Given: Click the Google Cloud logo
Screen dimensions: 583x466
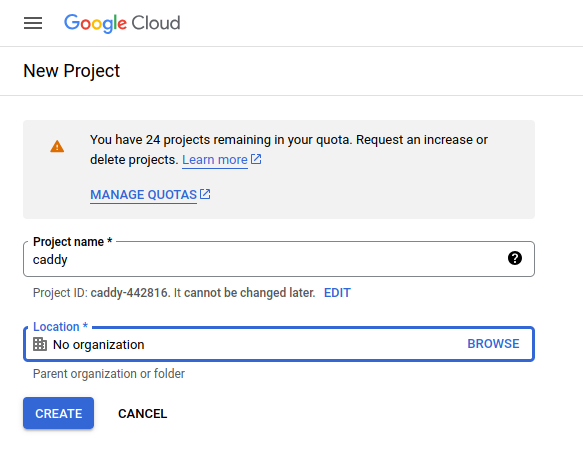Looking at the screenshot, I should pyautogui.click(x=122, y=23).
